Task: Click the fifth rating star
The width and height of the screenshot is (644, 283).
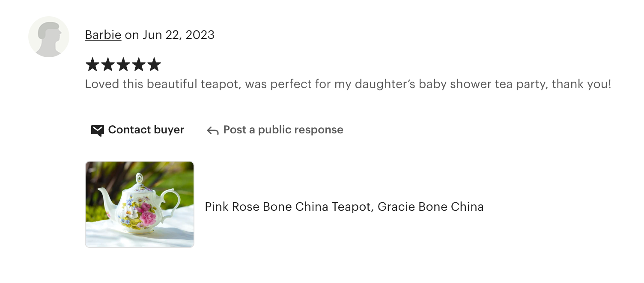Action: (154, 65)
